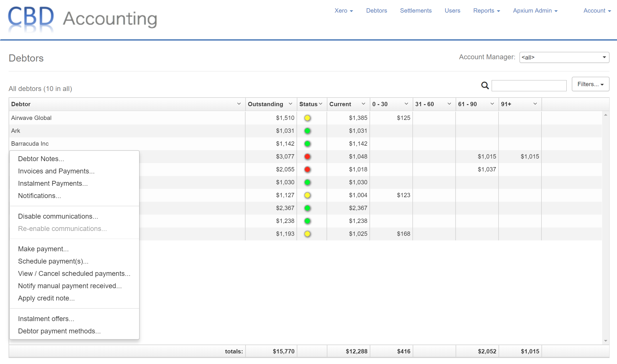Click into the debtor search field
Image resolution: width=617 pixels, height=364 pixels.
coord(529,86)
